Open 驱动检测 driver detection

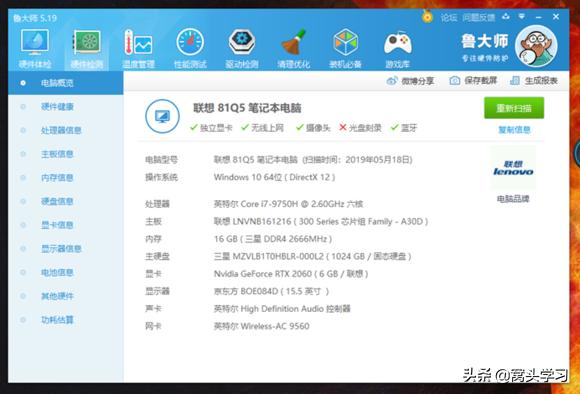(x=242, y=48)
